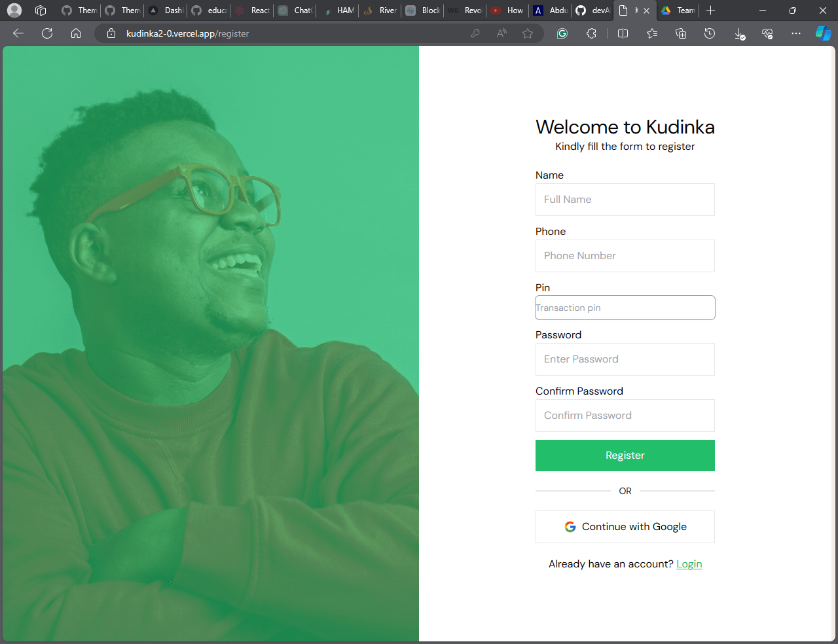
Task: Focus the Transaction pin field
Action: pos(625,308)
